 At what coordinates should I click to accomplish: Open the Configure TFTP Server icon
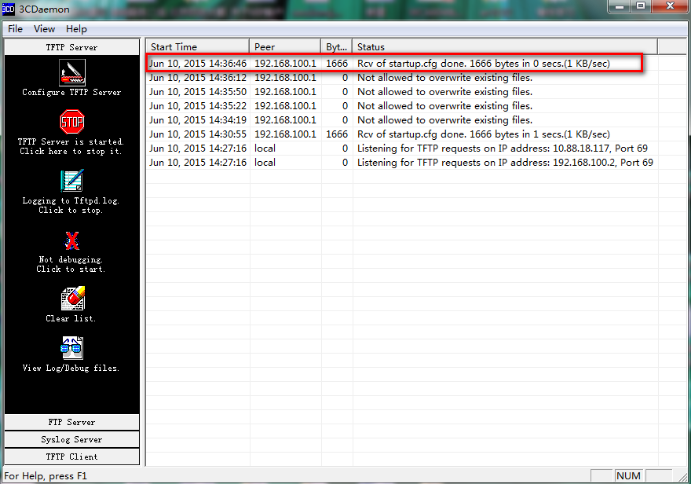(72, 73)
